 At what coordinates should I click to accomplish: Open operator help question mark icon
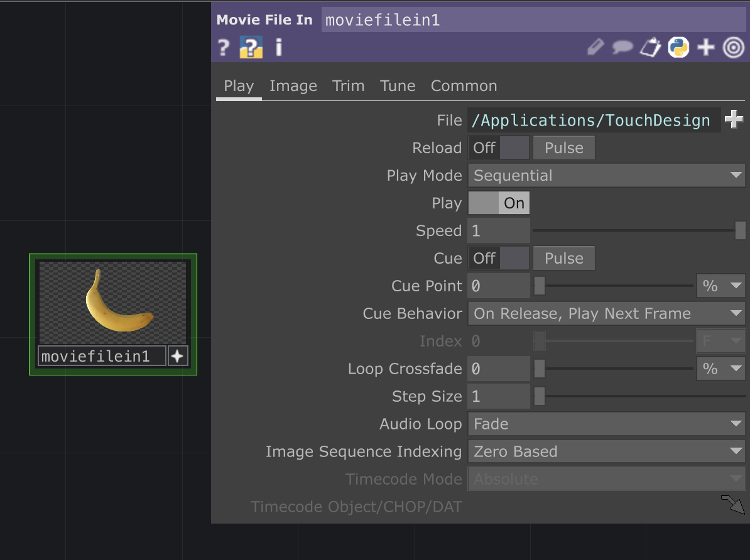click(x=224, y=48)
